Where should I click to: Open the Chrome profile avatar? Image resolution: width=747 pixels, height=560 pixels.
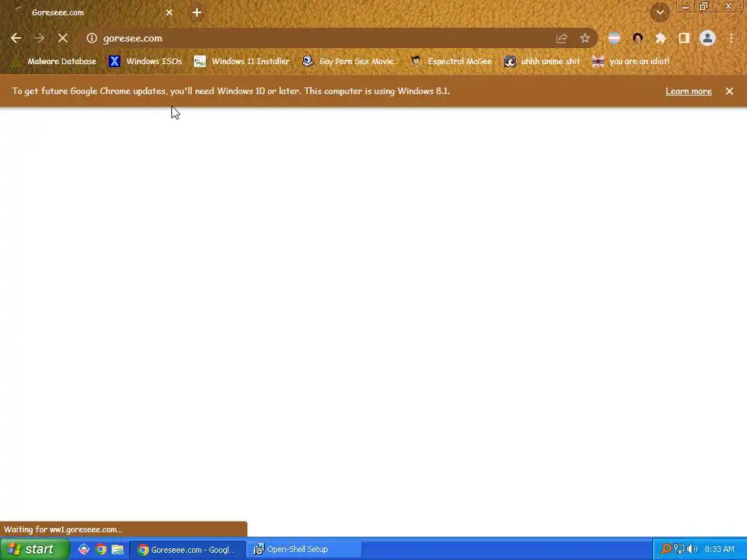pyautogui.click(x=708, y=38)
